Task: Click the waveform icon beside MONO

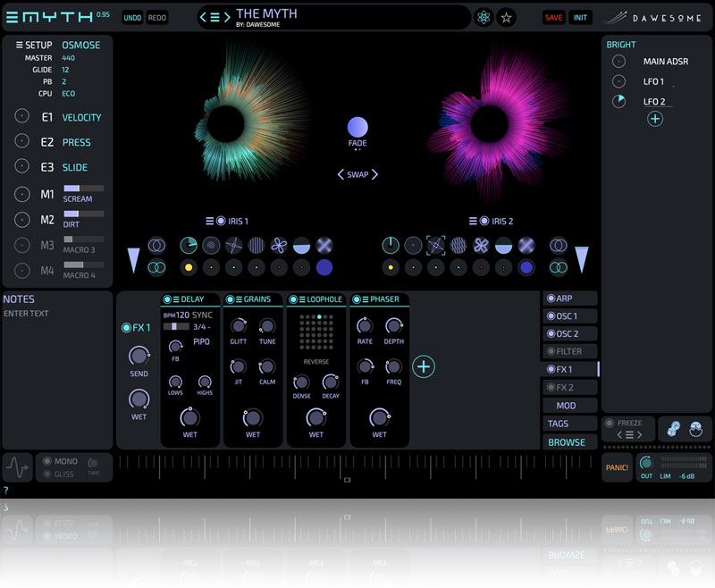Action: click(18, 468)
